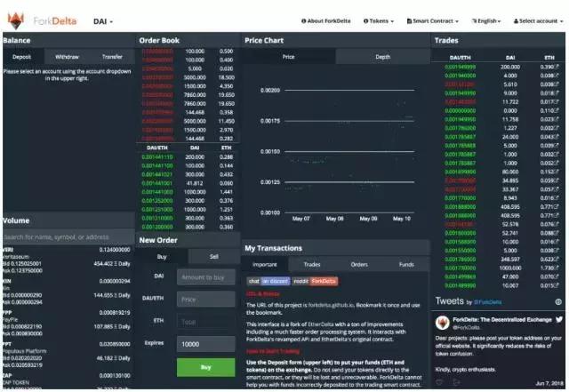Open the Select account dropdown
Image resolution: width=569 pixels, height=392 pixels.
tap(538, 21)
